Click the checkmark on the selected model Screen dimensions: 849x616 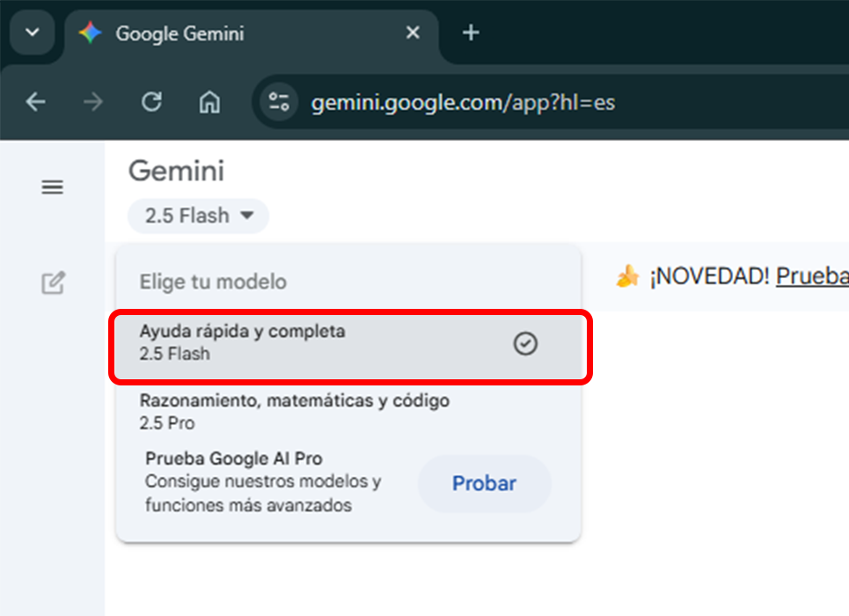[525, 344]
